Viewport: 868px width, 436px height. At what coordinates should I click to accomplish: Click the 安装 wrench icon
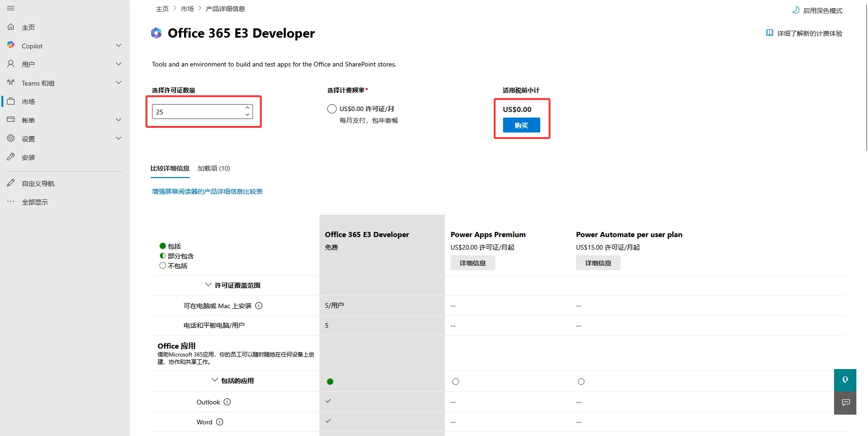click(11, 157)
